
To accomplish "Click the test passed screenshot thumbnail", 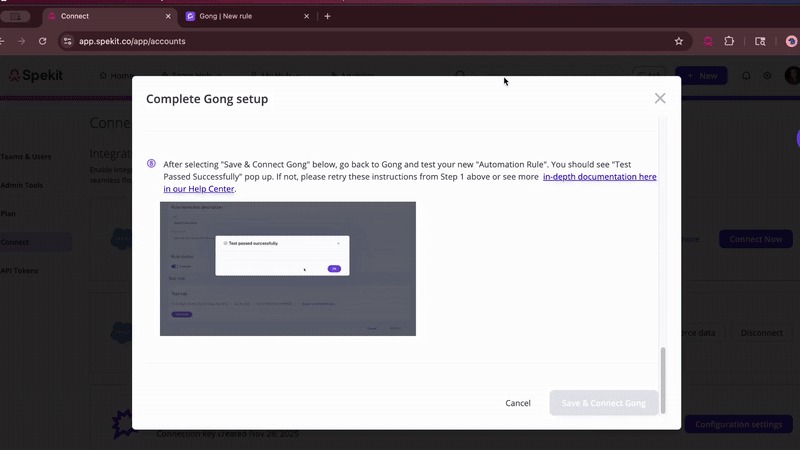I will coord(288,269).
